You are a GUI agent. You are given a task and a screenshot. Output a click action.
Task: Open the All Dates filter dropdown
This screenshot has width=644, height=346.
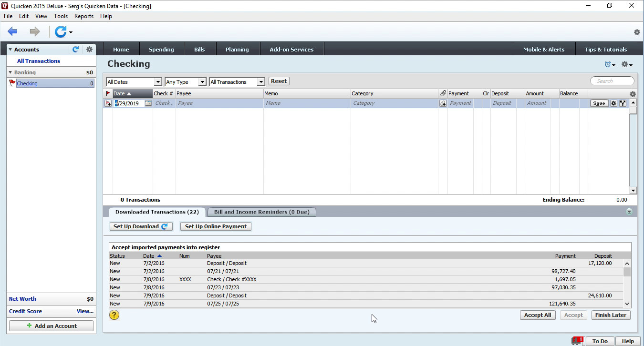[134, 82]
